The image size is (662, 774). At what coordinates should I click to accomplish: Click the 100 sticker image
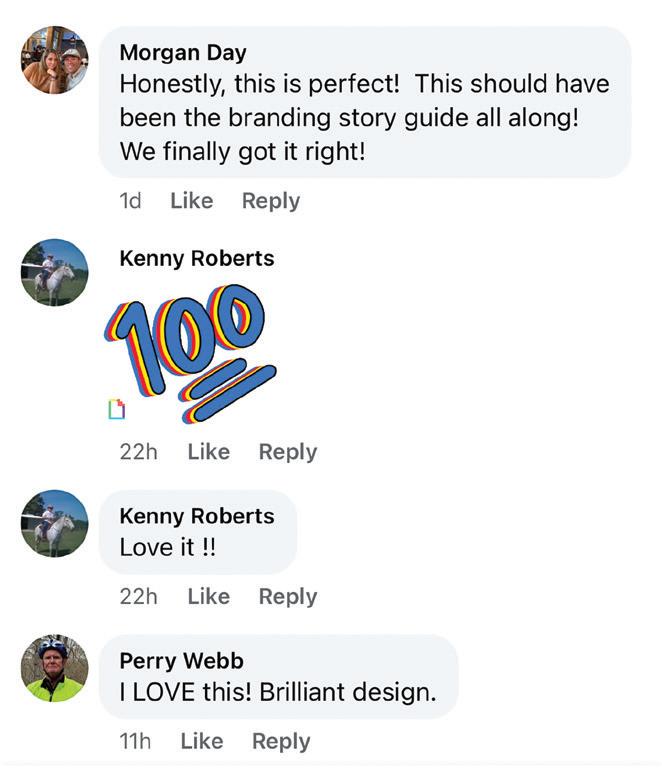point(190,350)
